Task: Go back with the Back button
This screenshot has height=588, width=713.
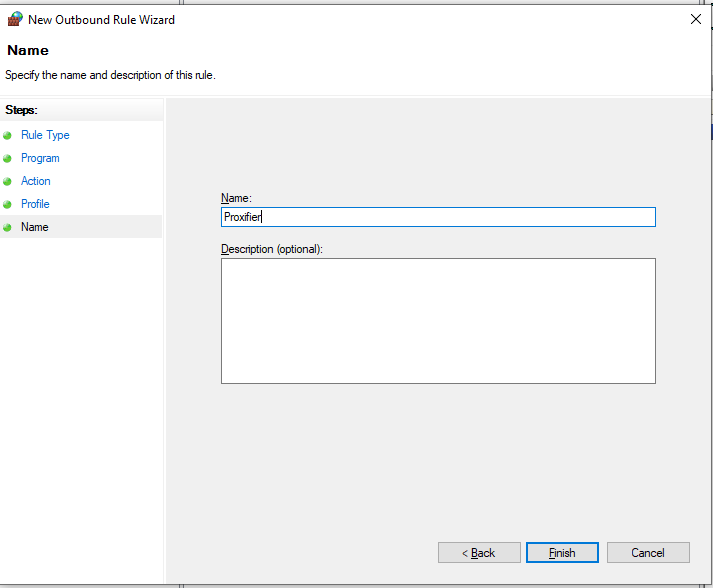Action: point(479,553)
